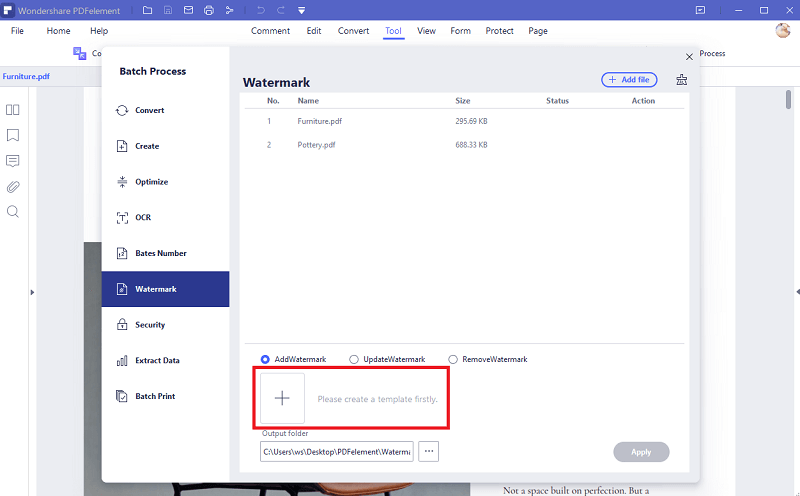This screenshot has width=800, height=496.
Task: Click 295.69 KB size cell
Action: [x=471, y=121]
